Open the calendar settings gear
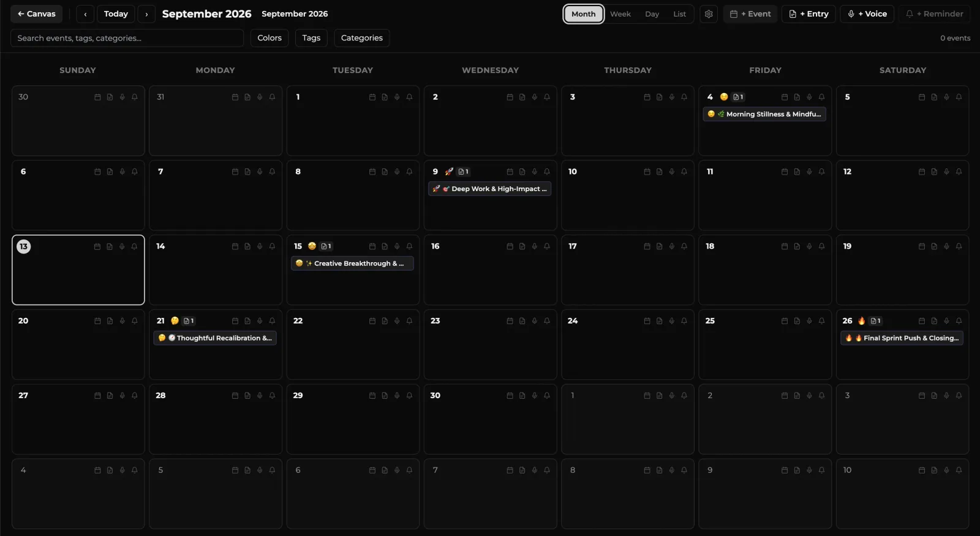The height and width of the screenshot is (536, 980). [709, 14]
